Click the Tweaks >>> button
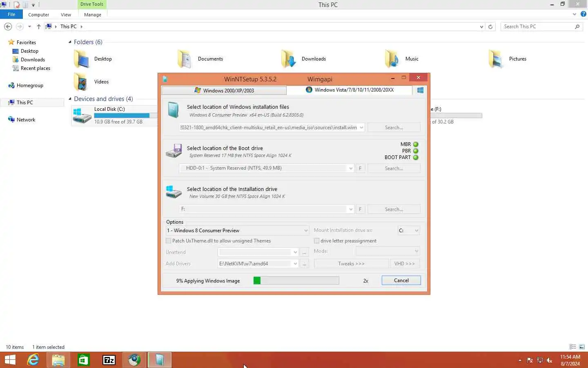 [x=351, y=264]
